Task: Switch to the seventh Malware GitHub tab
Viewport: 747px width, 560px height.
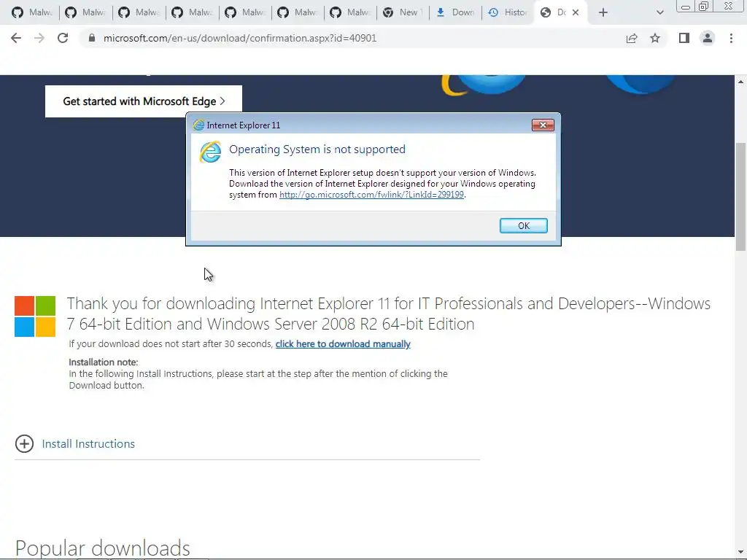Action: 349,12
